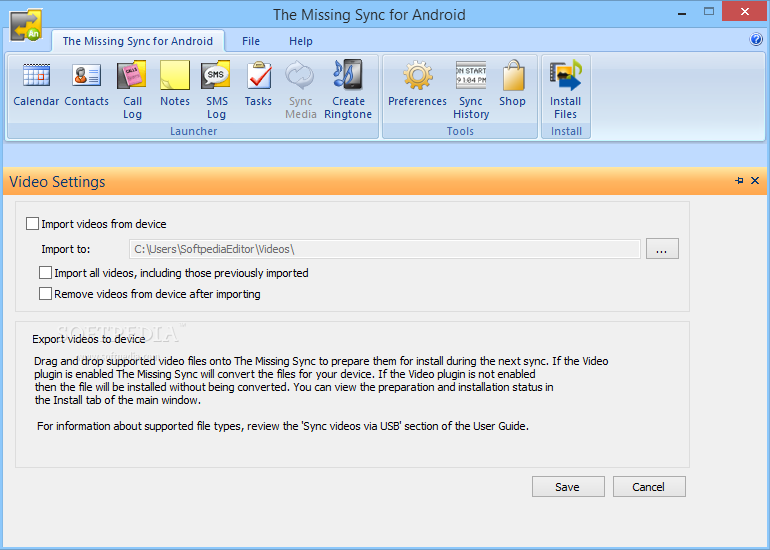Open the Notes launcher

(175, 84)
